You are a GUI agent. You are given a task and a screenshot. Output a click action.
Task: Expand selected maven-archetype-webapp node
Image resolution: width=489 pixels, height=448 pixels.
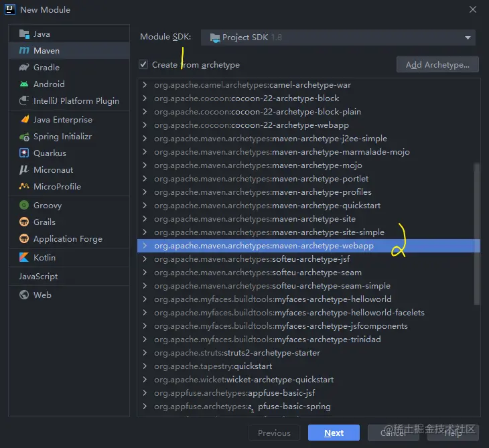(x=145, y=245)
